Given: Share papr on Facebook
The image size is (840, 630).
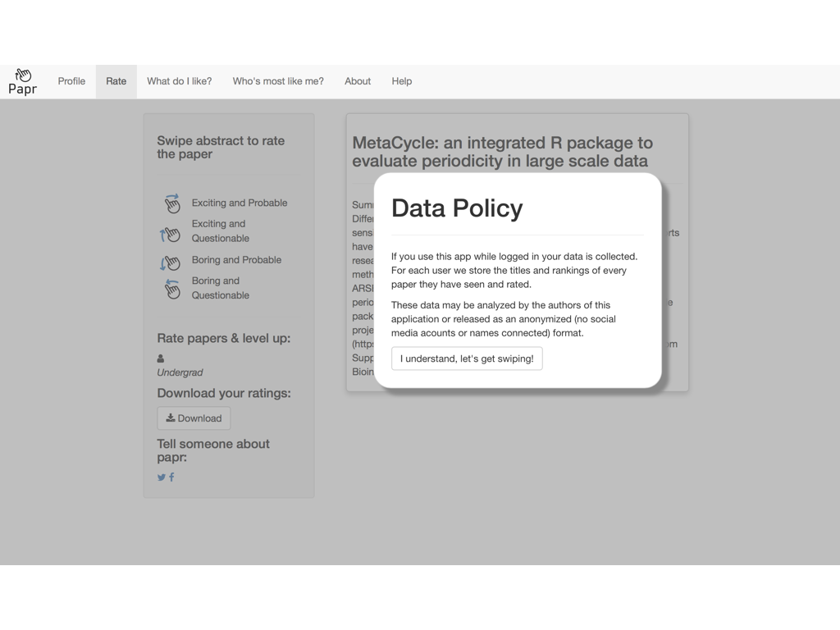Looking at the screenshot, I should (171, 477).
